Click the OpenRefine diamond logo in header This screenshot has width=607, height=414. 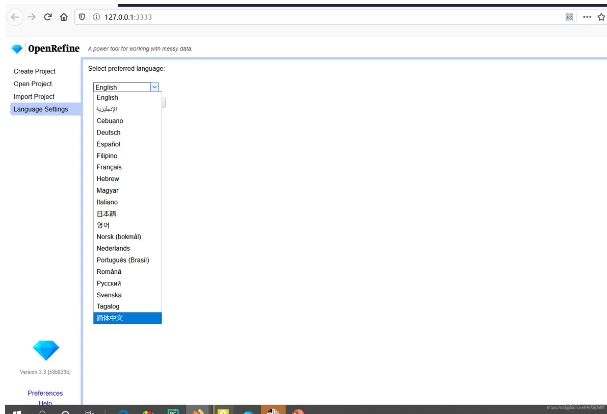pyautogui.click(x=17, y=49)
